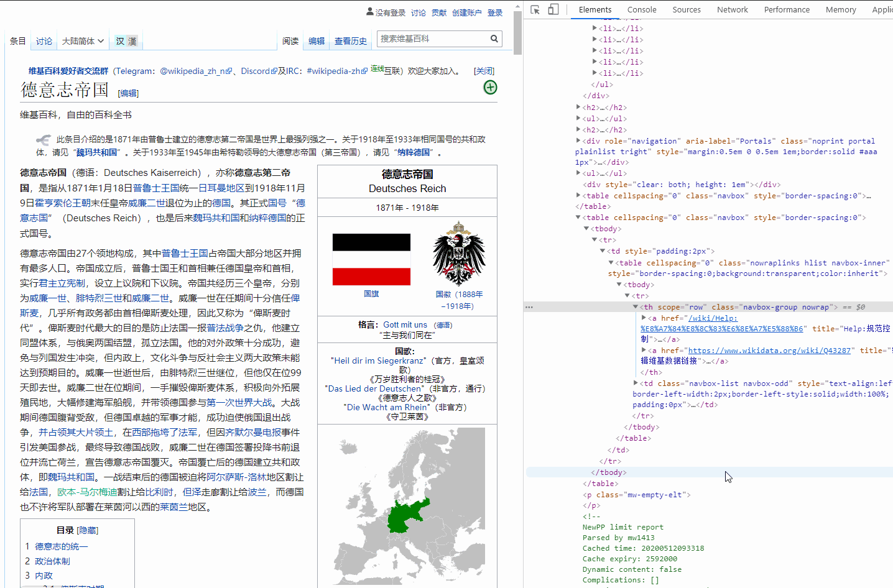
Task: Hide the table of contents with 隐藏
Action: click(x=88, y=530)
